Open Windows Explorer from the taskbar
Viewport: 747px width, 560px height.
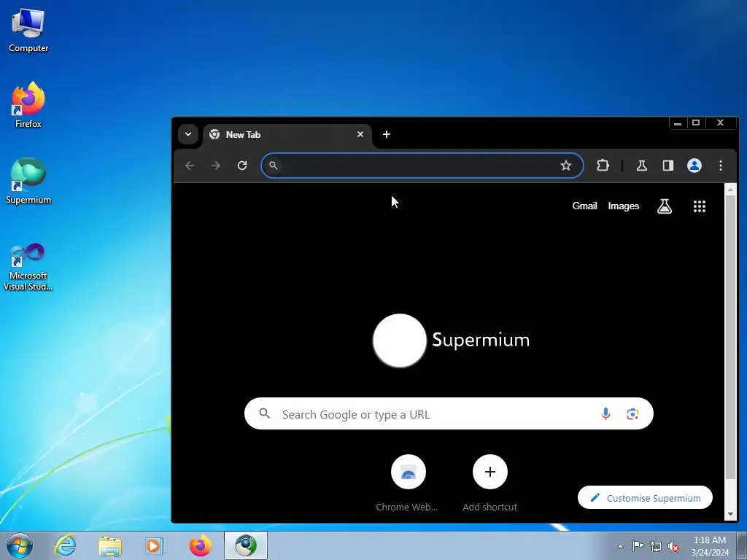110,545
